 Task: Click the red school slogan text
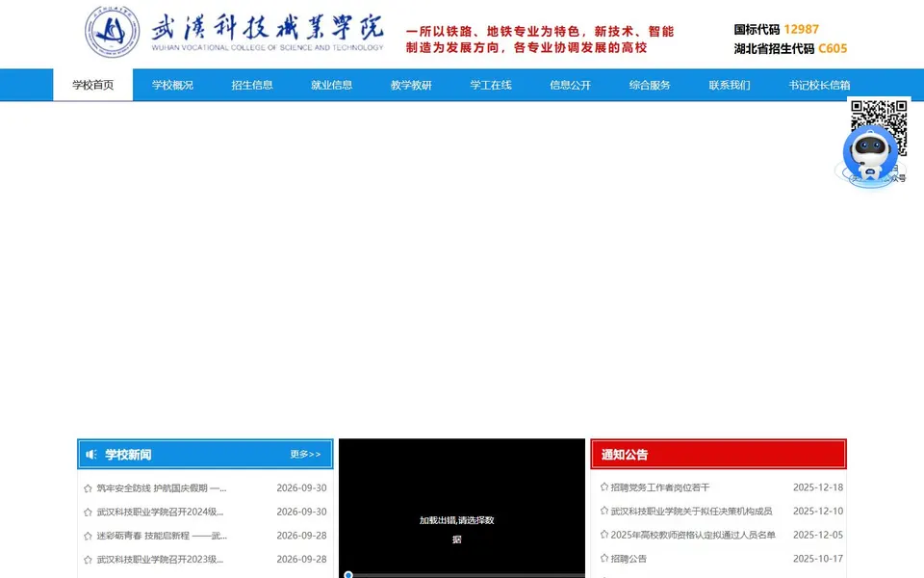point(540,39)
